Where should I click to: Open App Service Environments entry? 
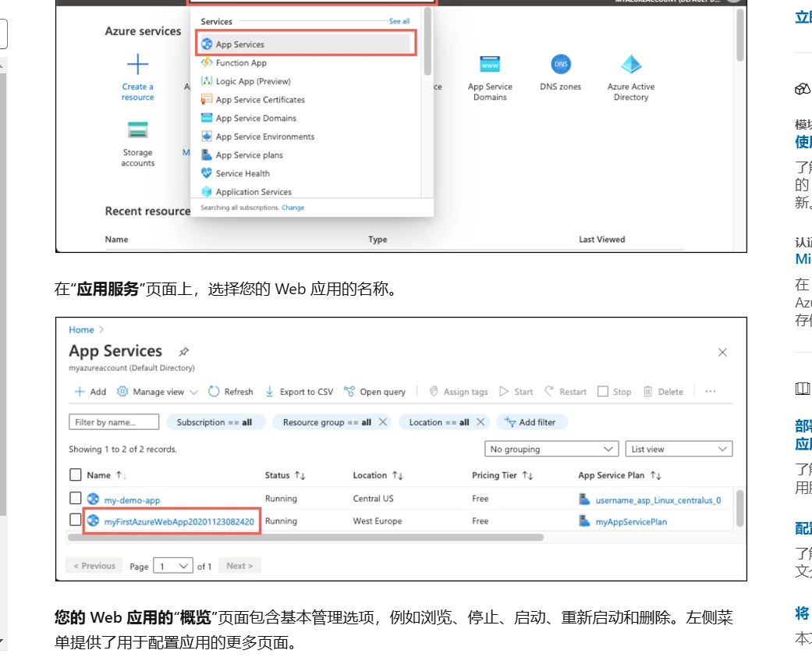pyautogui.click(x=265, y=137)
